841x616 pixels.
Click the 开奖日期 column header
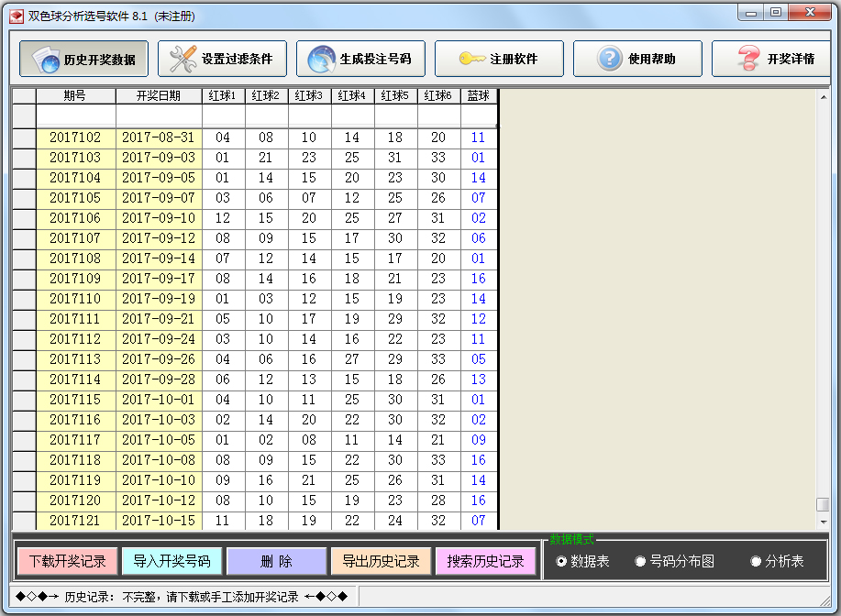tap(158, 96)
